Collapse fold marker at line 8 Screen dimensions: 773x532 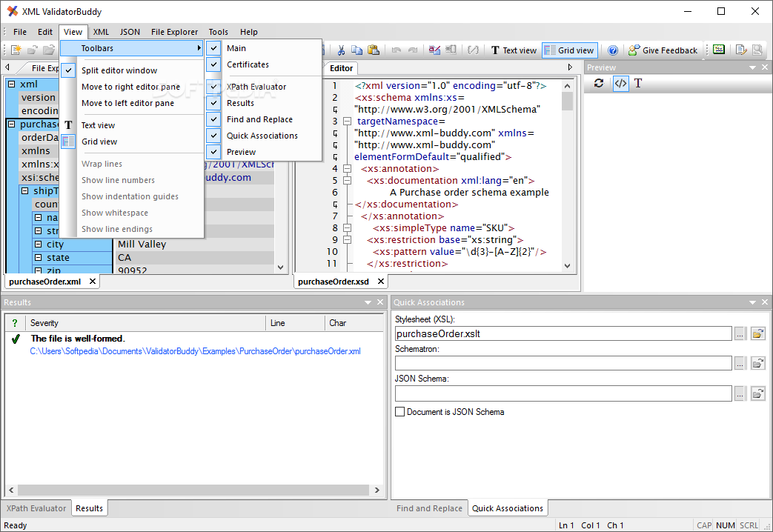tap(347, 227)
